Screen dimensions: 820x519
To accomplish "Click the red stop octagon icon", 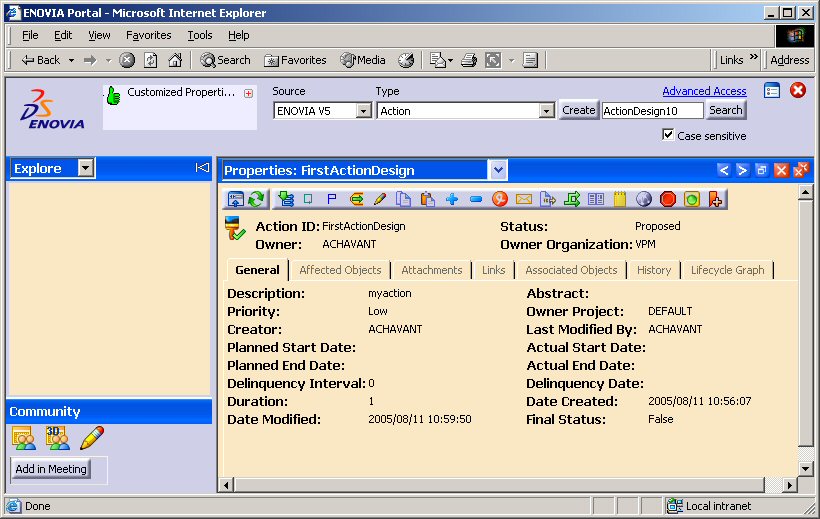I will pos(668,199).
